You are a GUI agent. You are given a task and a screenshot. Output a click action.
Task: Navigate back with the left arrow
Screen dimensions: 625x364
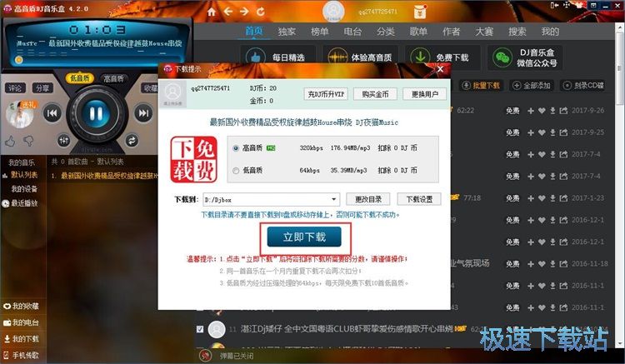click(228, 12)
